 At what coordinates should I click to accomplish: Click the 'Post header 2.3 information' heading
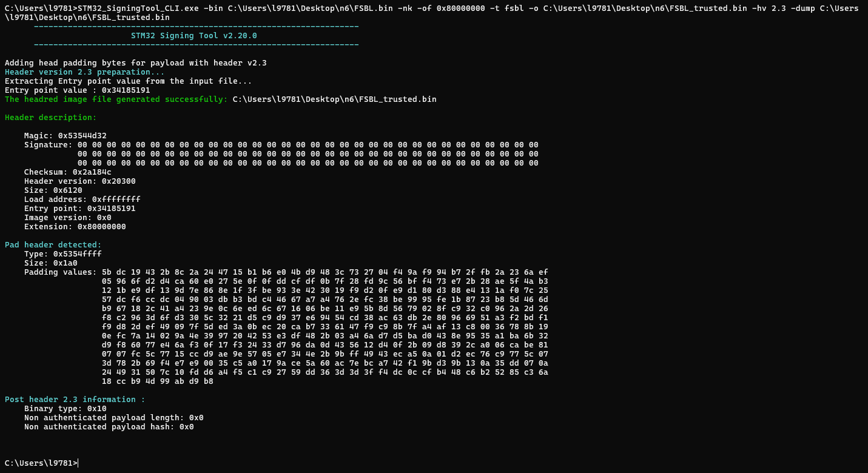pyautogui.click(x=75, y=400)
